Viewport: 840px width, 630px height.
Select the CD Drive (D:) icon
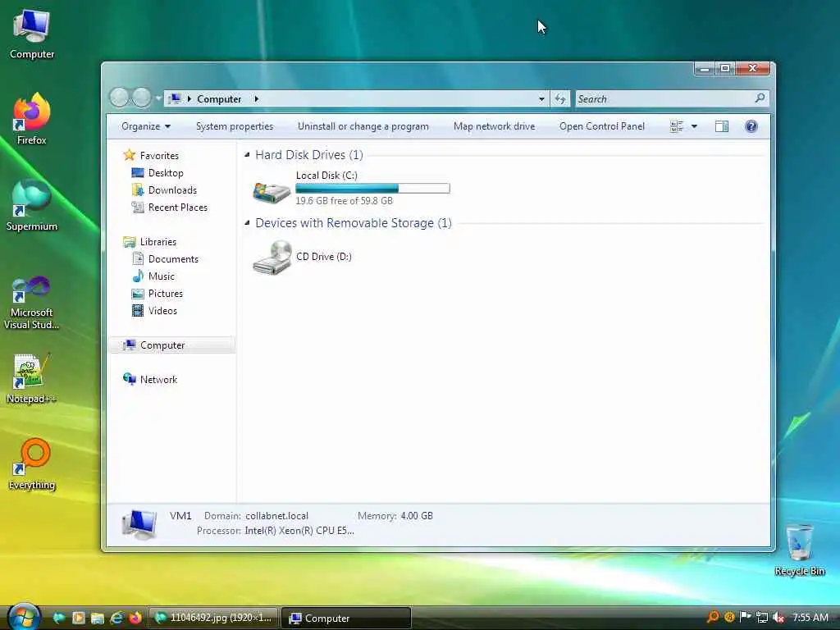click(272, 257)
